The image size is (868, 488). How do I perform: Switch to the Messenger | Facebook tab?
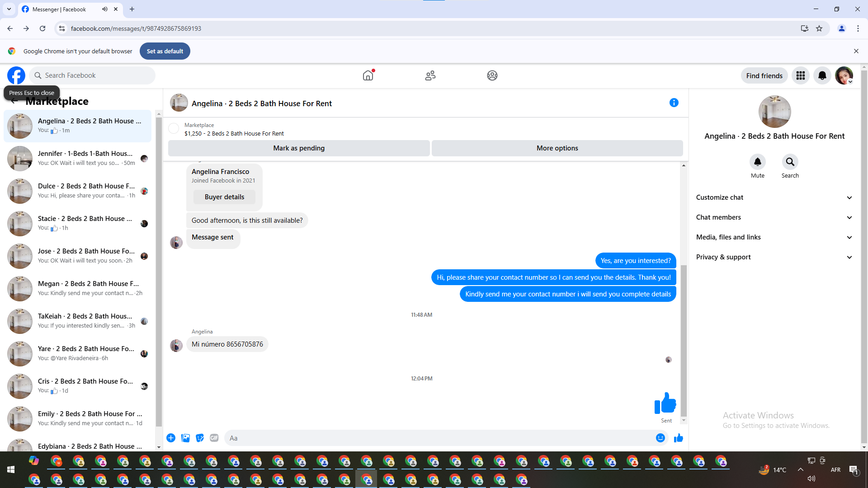coord(70,9)
